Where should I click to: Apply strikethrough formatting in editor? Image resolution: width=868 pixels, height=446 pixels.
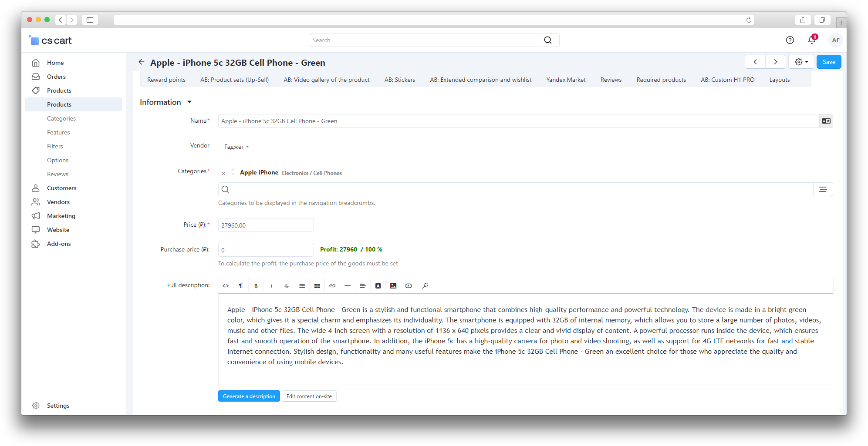[x=287, y=286]
